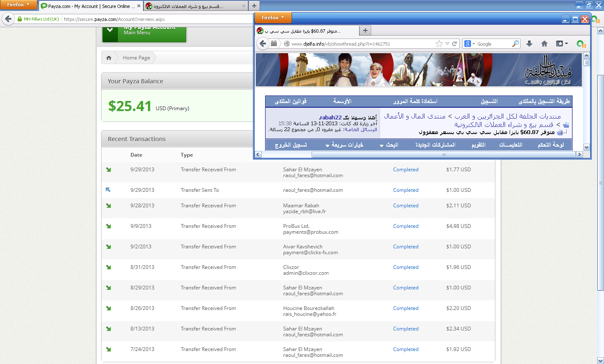Click the folder icon beside قسم بيع و شراء breadcrumb
The height and width of the screenshot is (364, 604).
tap(566, 125)
